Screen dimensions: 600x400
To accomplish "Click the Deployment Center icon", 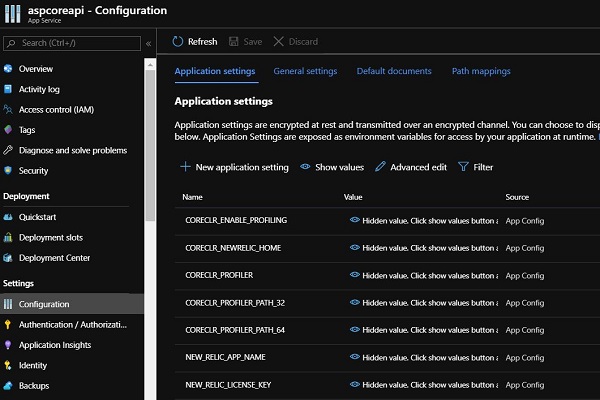I will coord(8,258).
